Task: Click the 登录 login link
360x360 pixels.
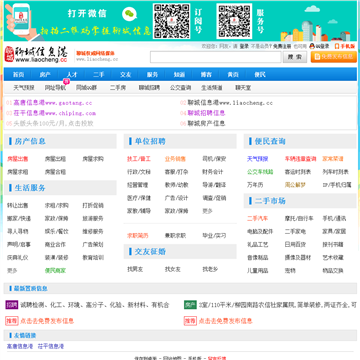Action: 244,46
